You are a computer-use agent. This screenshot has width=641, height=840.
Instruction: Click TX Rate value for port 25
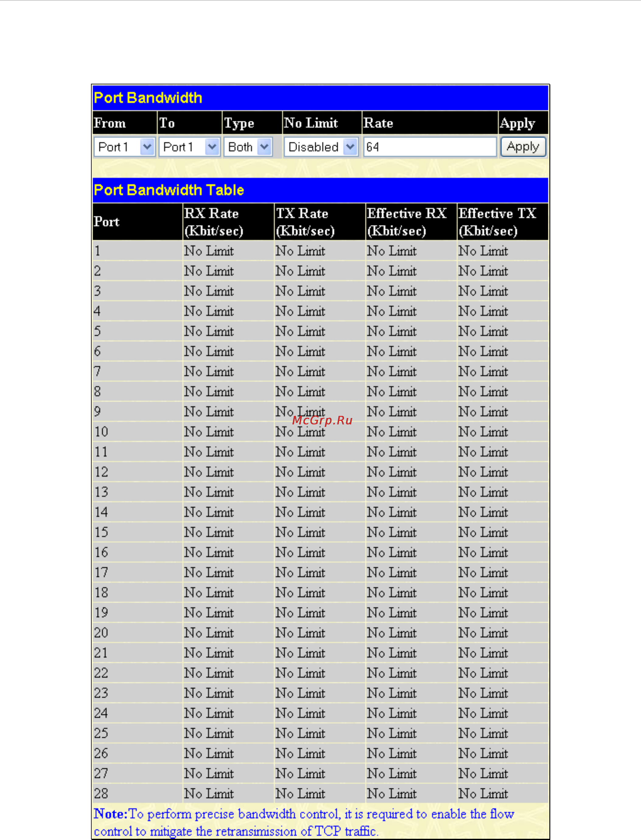(301, 733)
